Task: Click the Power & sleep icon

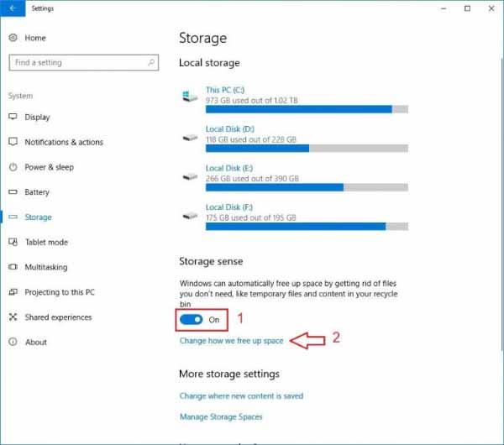Action: [13, 167]
